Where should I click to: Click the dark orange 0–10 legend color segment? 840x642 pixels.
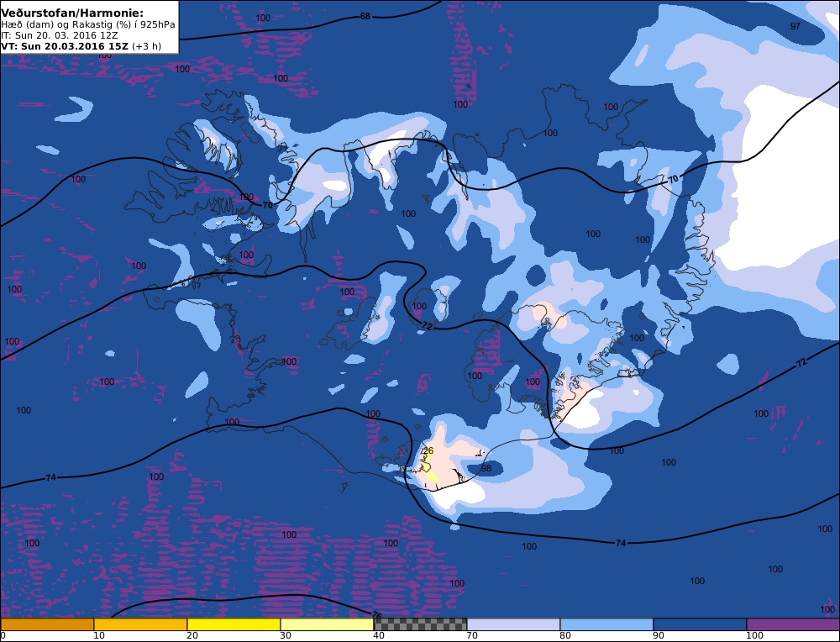pos(47,624)
